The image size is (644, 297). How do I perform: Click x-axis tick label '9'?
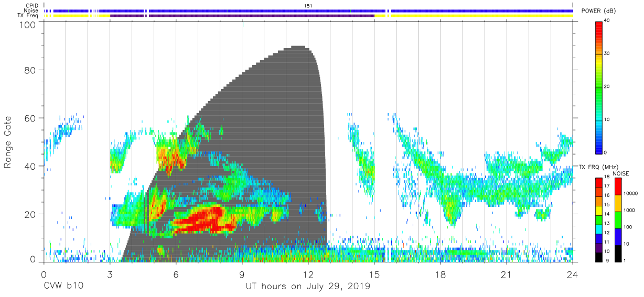click(x=242, y=275)
